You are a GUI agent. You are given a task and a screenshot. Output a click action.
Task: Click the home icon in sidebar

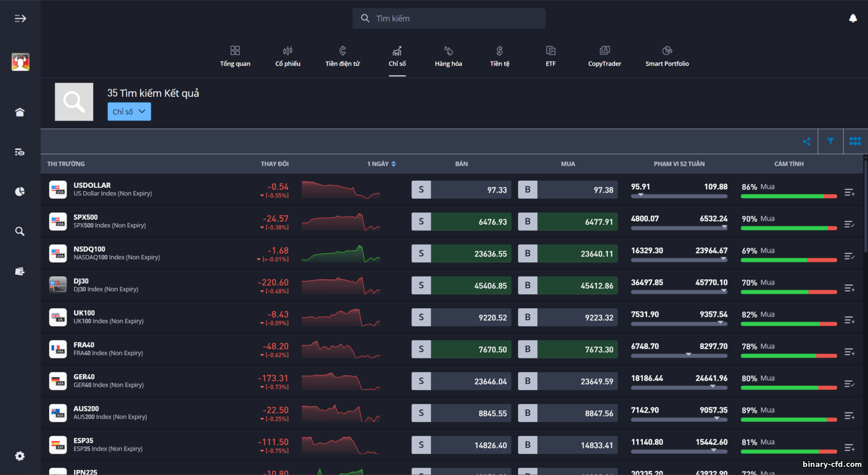click(20, 112)
